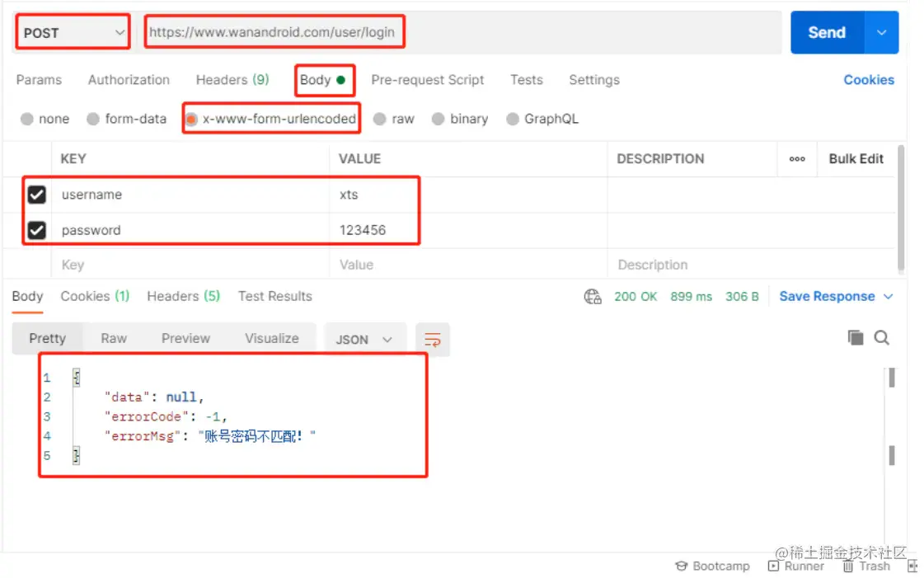Screen dimensions: 924x578
Task: Send the request
Action: pyautogui.click(x=827, y=32)
